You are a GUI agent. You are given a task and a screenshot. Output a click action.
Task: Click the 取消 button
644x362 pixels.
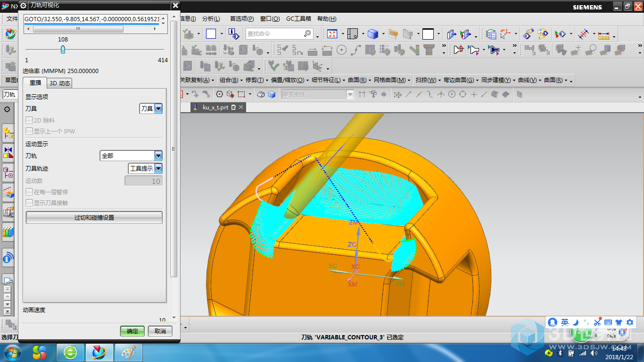(x=160, y=331)
